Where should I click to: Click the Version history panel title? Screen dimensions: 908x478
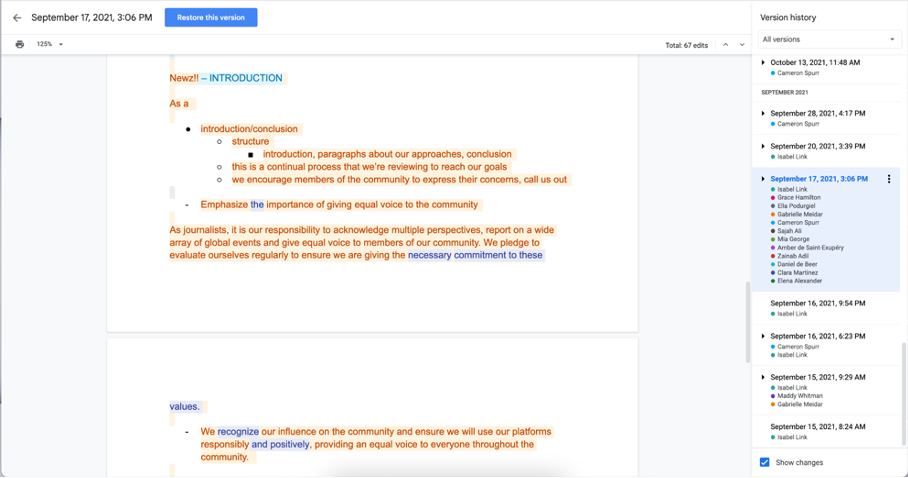click(788, 17)
